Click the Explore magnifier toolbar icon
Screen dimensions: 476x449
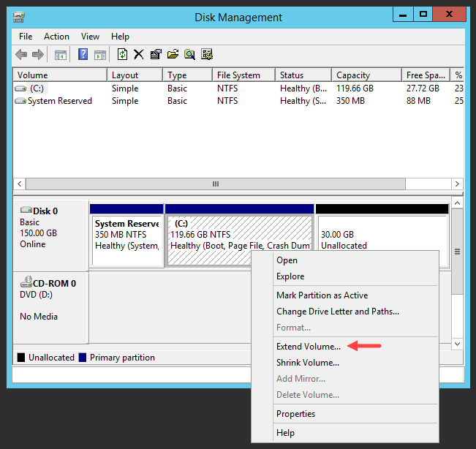pyautogui.click(x=189, y=55)
